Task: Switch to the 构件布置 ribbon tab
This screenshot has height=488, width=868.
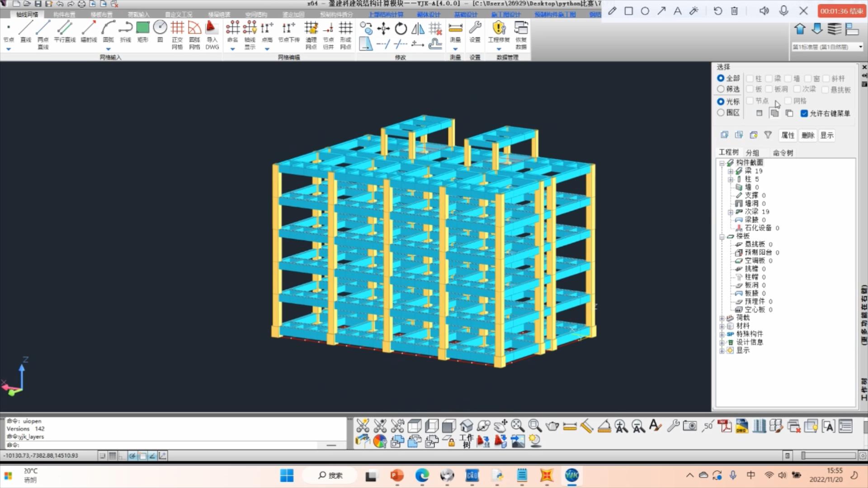Action: click(x=64, y=14)
